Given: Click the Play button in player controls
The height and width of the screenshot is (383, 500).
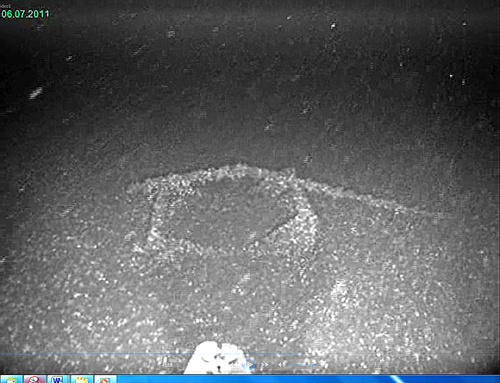Looking at the screenshot, I should point(251,365).
